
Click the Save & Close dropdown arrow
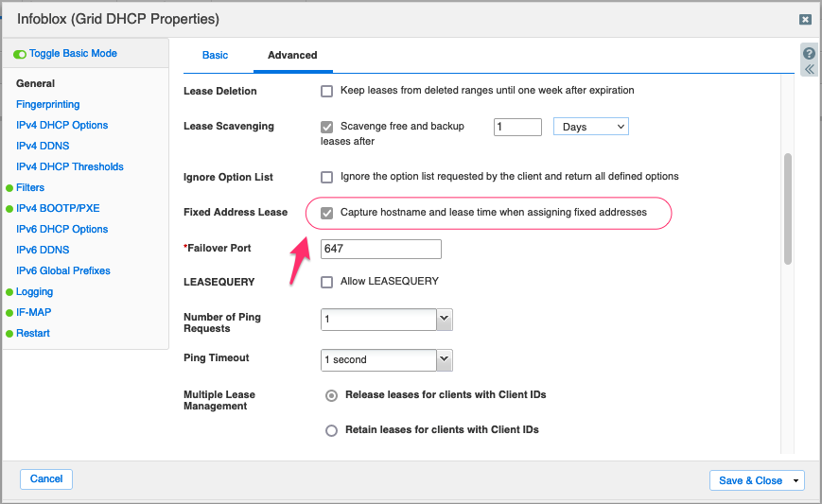click(x=796, y=480)
